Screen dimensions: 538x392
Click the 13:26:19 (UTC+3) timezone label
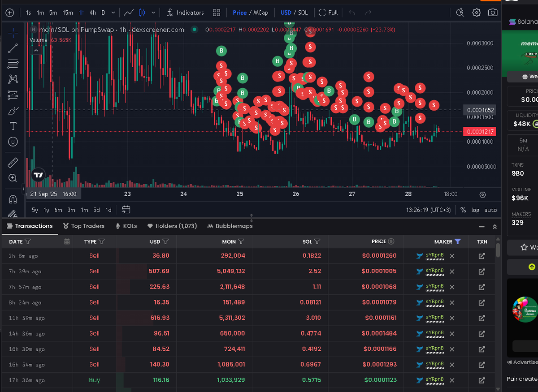[x=428, y=210]
